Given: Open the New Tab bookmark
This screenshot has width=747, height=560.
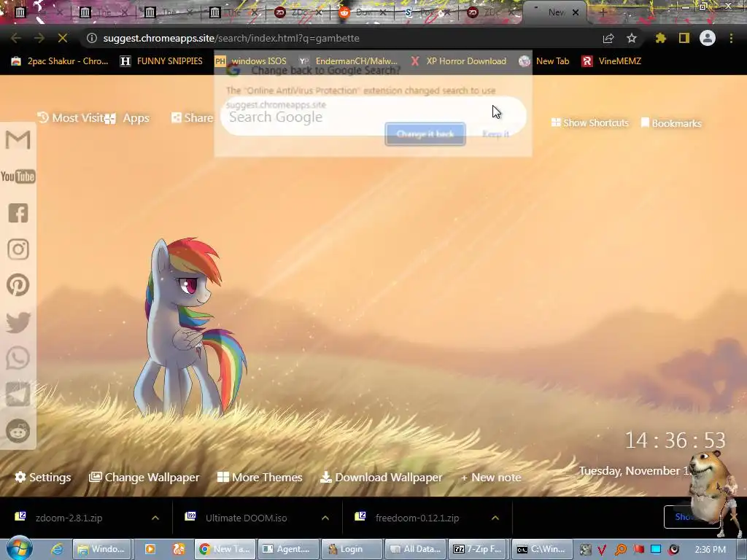Looking at the screenshot, I should click(x=544, y=61).
